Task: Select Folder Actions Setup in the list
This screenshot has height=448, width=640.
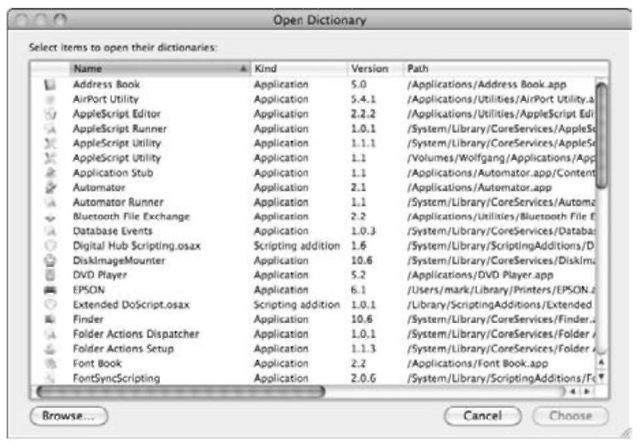Action: [123, 348]
